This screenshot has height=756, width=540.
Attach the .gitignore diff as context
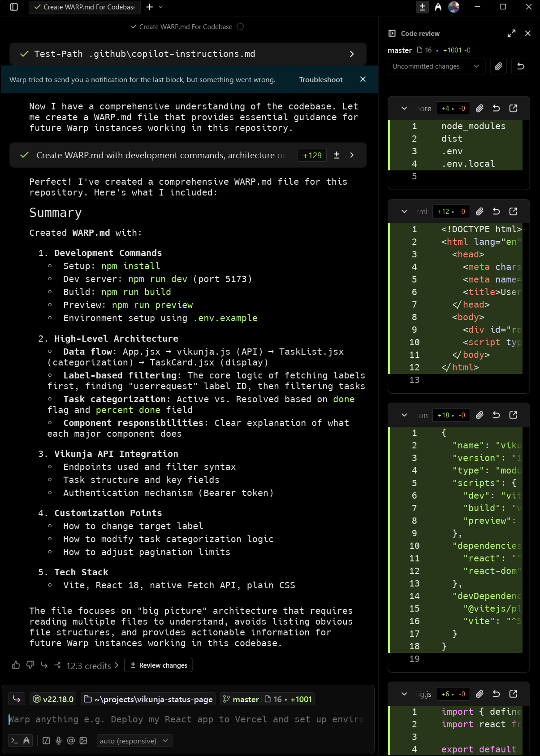[480, 108]
